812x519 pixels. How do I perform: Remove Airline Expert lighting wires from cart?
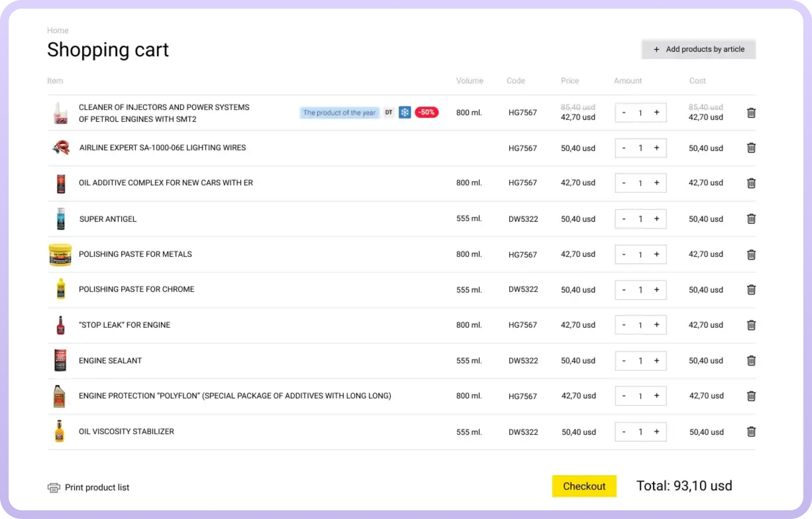tap(751, 148)
